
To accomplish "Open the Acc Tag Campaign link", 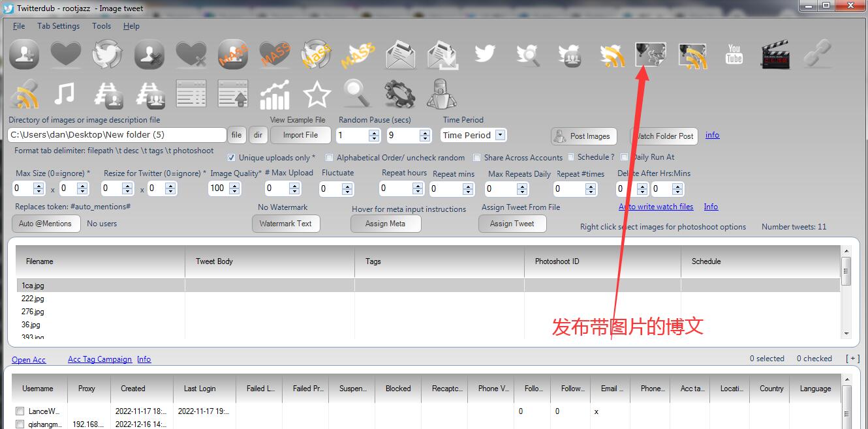I will (99, 359).
